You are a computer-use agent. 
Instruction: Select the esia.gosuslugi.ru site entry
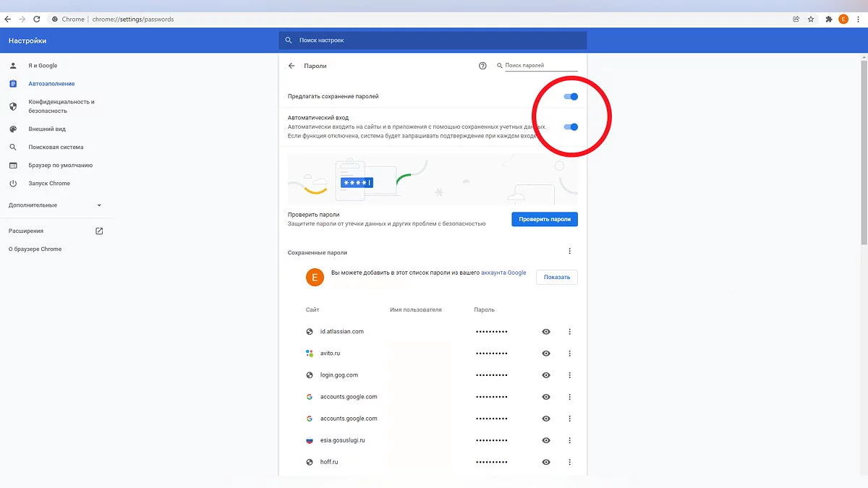343,440
